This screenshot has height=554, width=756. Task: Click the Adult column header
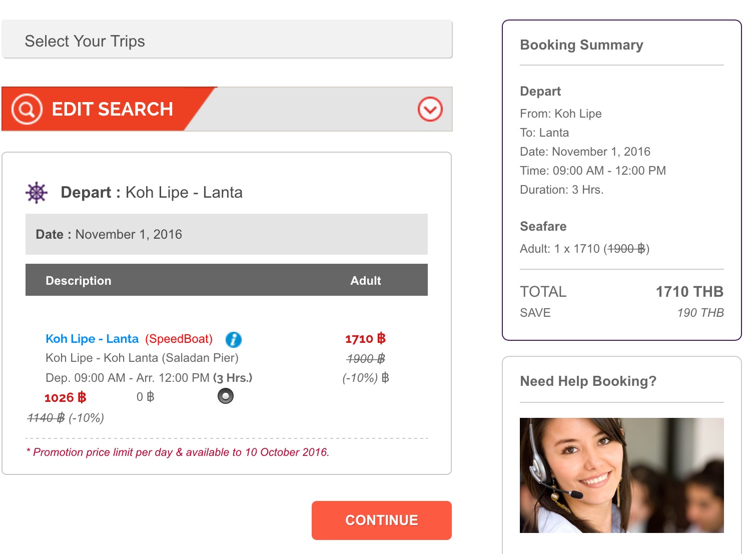(x=366, y=281)
